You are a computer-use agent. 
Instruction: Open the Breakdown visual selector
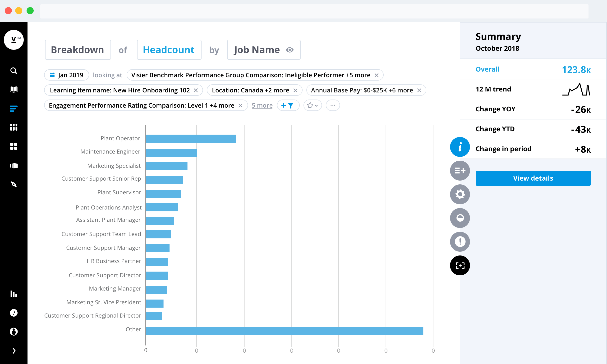pos(78,50)
